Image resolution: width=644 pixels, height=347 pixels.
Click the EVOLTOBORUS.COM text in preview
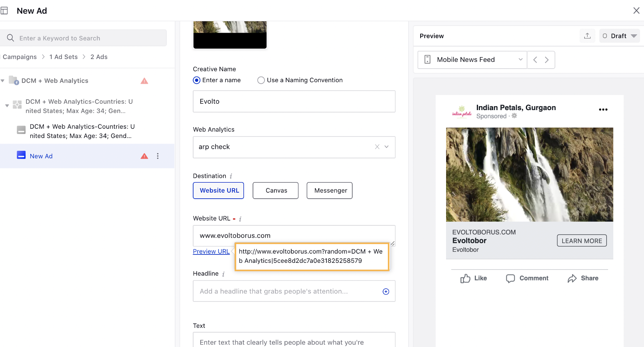pos(484,232)
